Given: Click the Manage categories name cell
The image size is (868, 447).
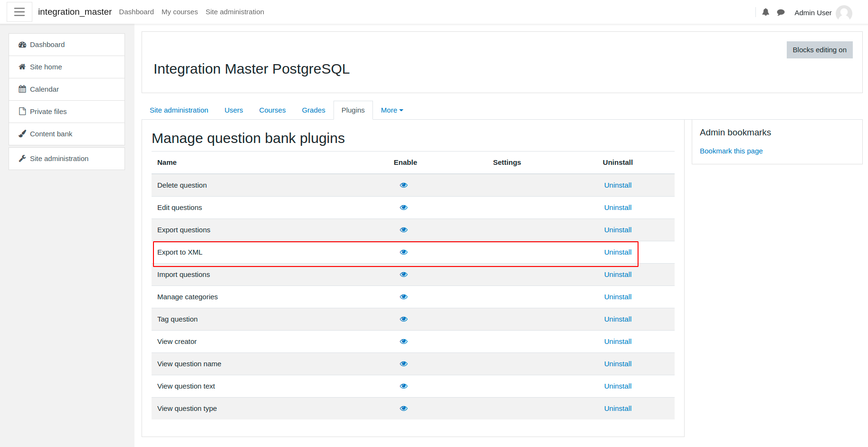Looking at the screenshot, I should pos(187,297).
